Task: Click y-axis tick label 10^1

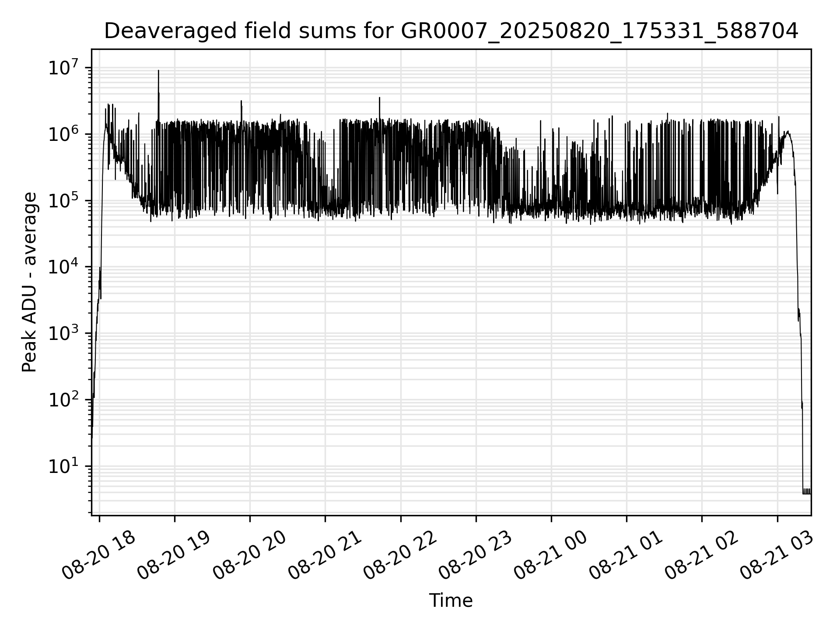Action: 64,466
